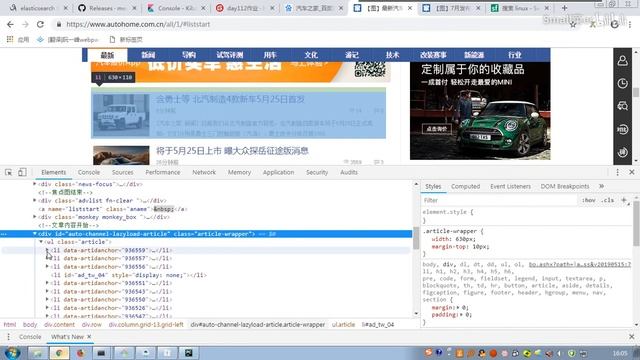Select the What's New drawer tab
The width and height of the screenshot is (640, 360).
tap(67, 337)
